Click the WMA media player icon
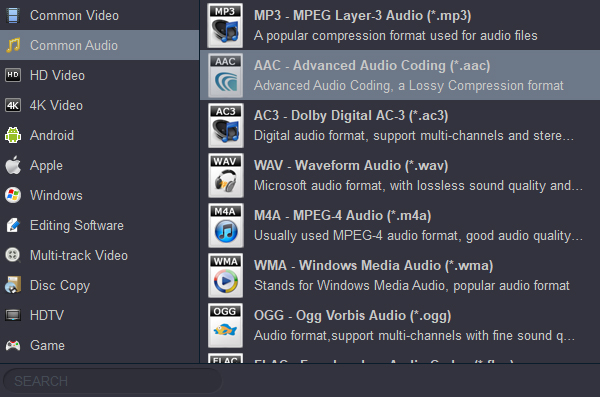This screenshot has width=600, height=397. point(225,275)
